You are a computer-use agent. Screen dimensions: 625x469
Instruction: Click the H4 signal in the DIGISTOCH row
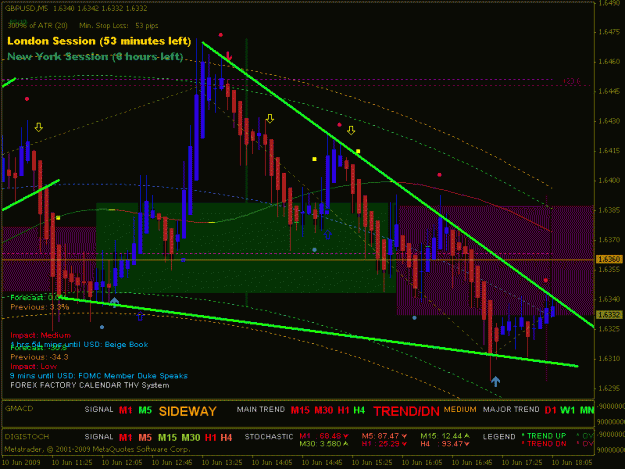(x=226, y=438)
